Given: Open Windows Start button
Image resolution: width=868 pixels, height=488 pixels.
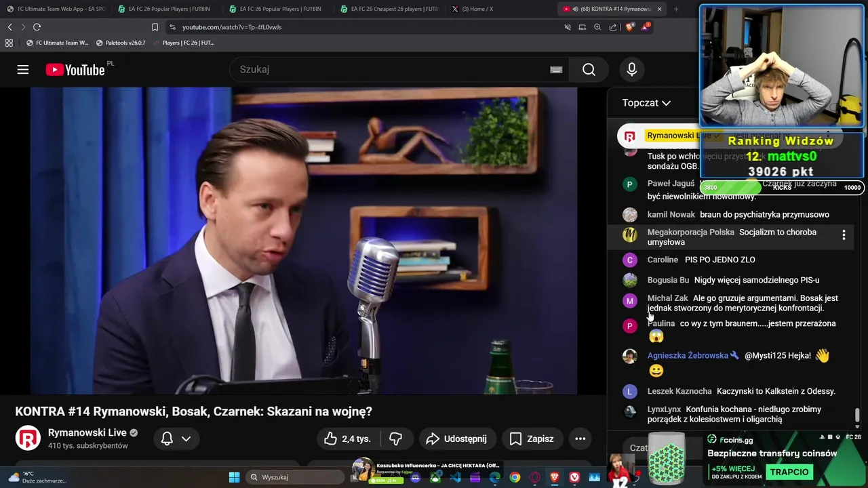Looking at the screenshot, I should pyautogui.click(x=234, y=477).
